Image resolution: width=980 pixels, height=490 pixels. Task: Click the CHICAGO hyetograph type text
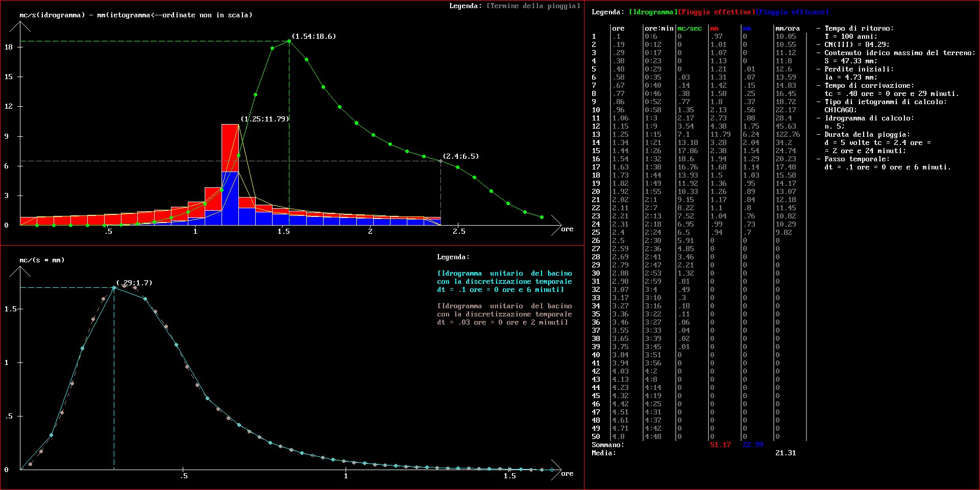coord(841,110)
